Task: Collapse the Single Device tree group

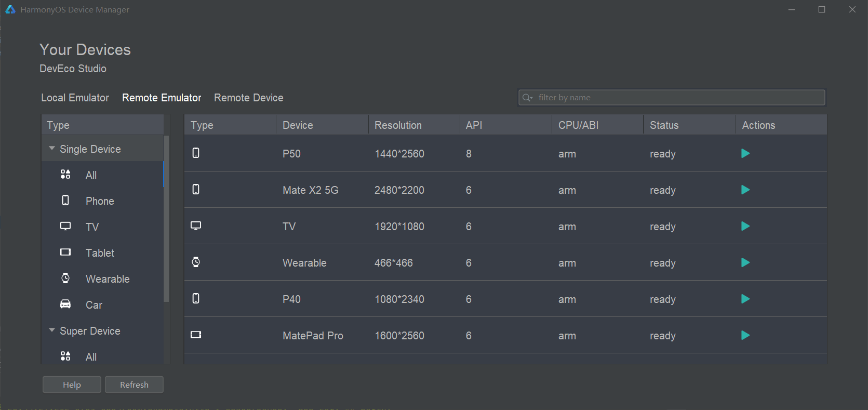Action: click(x=52, y=149)
